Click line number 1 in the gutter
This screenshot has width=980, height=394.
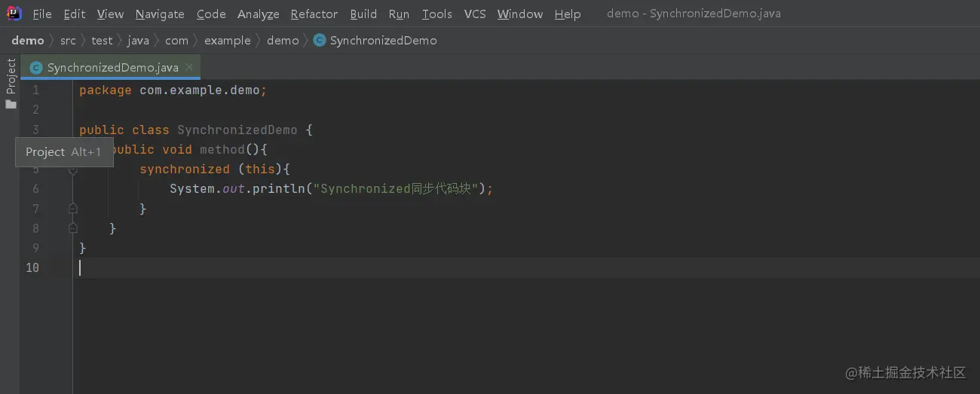pos(35,90)
